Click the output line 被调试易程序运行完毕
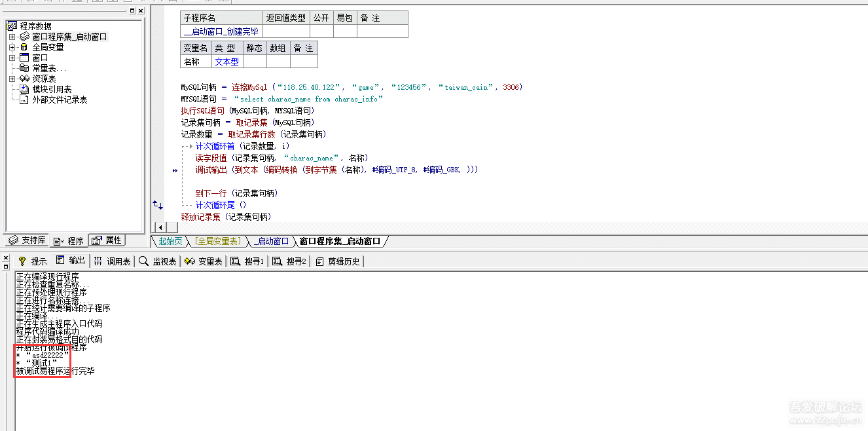This screenshot has height=431, width=868. click(x=55, y=371)
